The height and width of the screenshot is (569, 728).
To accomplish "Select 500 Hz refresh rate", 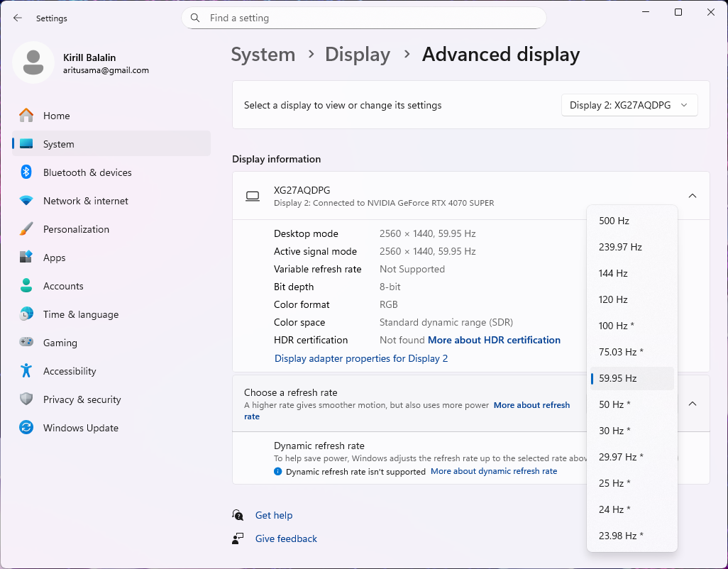I will coord(614,221).
